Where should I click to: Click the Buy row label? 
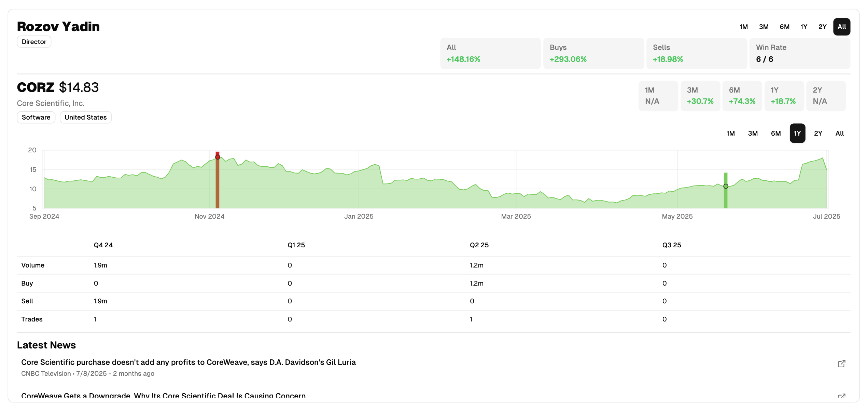pos(27,283)
